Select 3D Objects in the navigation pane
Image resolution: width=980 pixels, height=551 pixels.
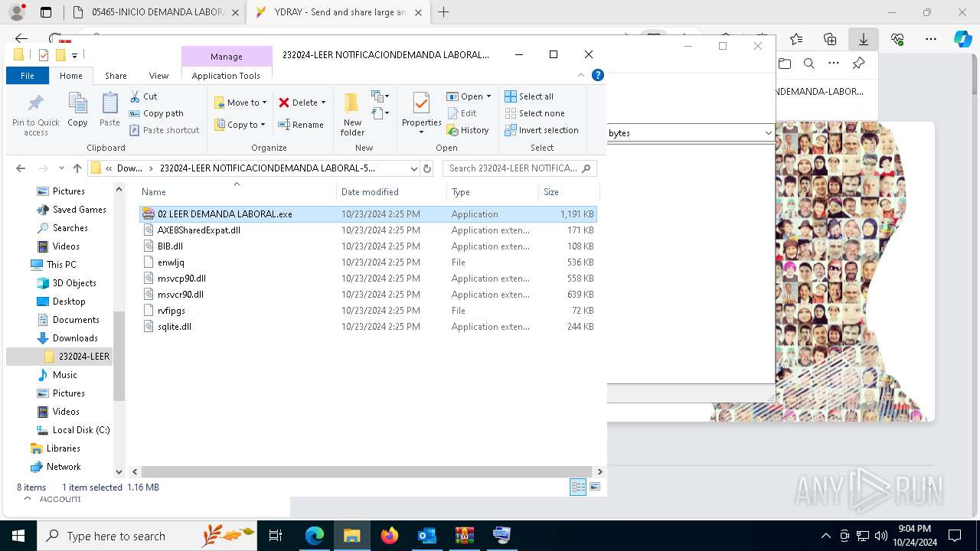tap(74, 283)
